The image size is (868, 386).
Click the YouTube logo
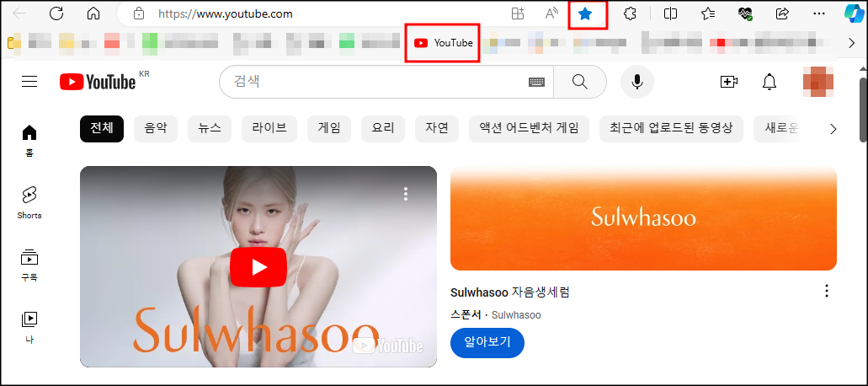[x=98, y=82]
